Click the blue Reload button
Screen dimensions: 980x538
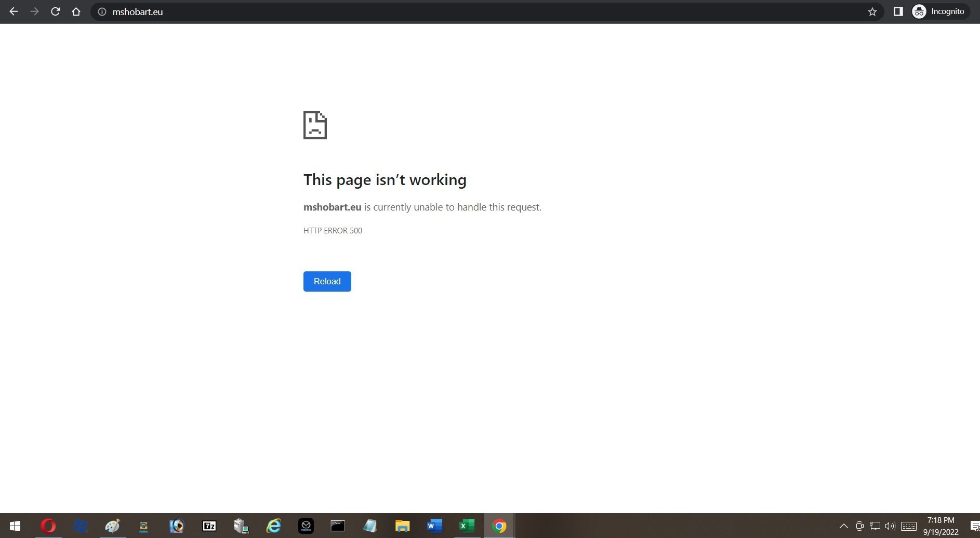click(327, 281)
